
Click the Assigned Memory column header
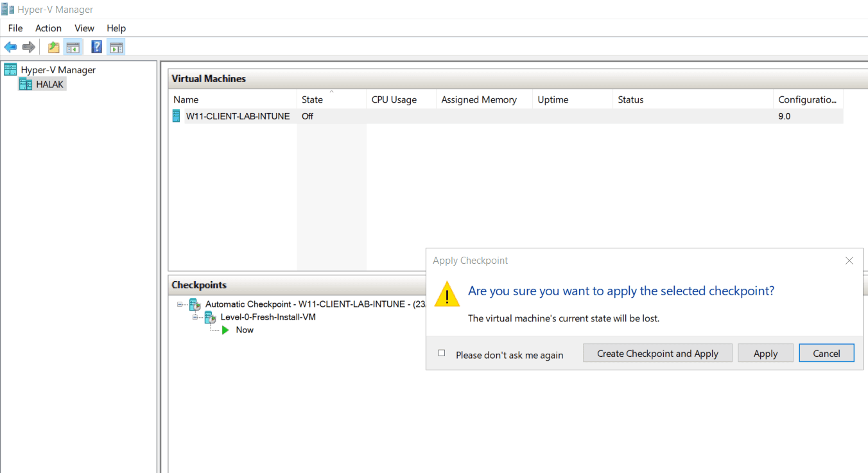click(x=479, y=99)
